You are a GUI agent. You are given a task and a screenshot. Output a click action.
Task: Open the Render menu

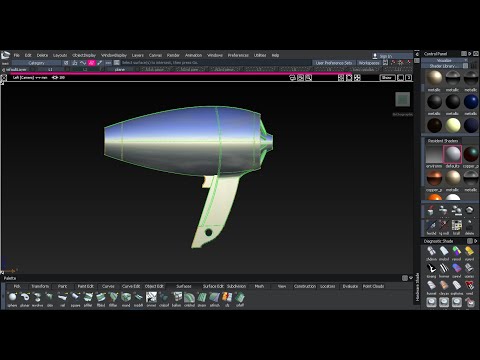click(173, 55)
